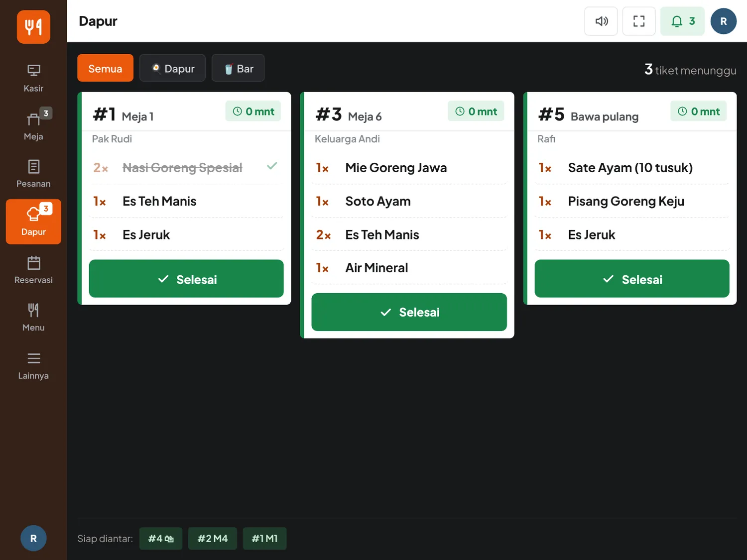Open the Menu sidebar section
The width and height of the screenshot is (747, 560).
coord(33,318)
